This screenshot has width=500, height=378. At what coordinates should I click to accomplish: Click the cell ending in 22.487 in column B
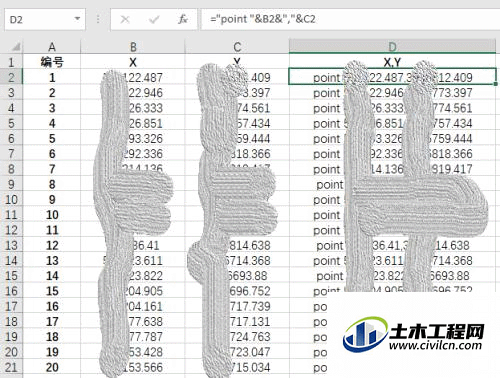tap(133, 77)
